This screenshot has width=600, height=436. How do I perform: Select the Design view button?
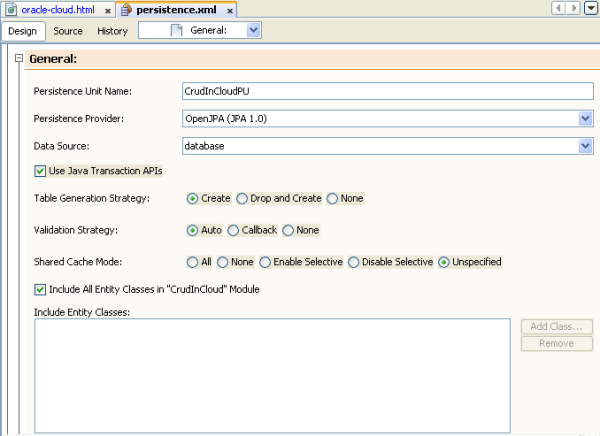click(22, 31)
